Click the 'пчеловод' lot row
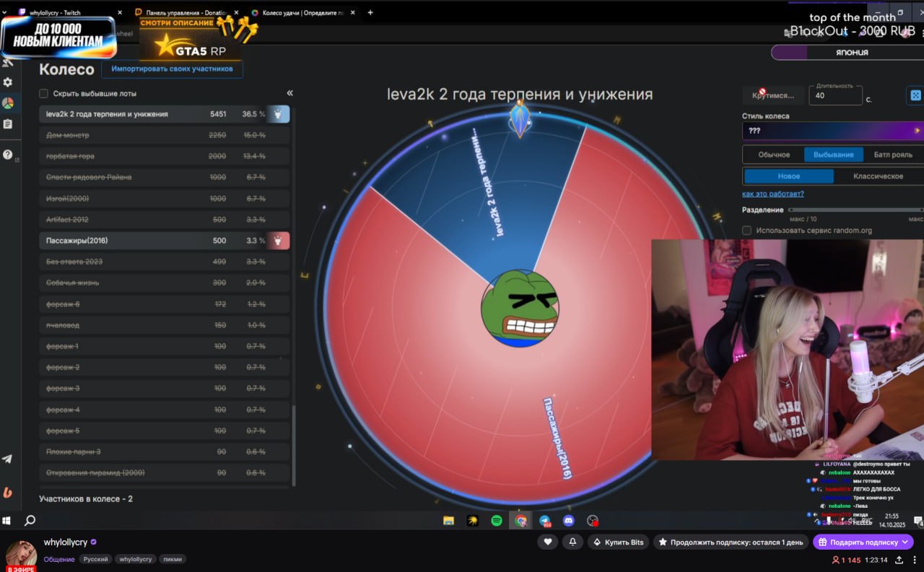 click(x=165, y=325)
